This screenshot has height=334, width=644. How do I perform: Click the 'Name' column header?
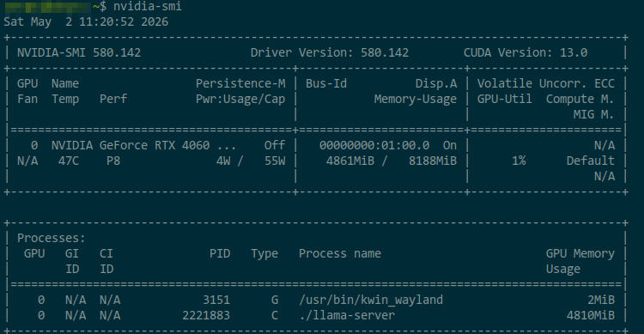pyautogui.click(x=65, y=84)
